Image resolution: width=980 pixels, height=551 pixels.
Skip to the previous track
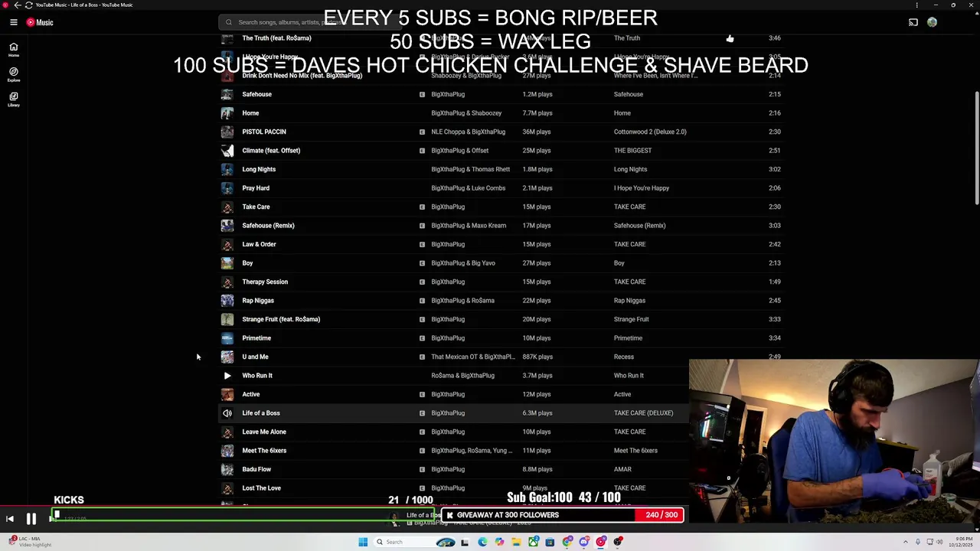click(10, 519)
